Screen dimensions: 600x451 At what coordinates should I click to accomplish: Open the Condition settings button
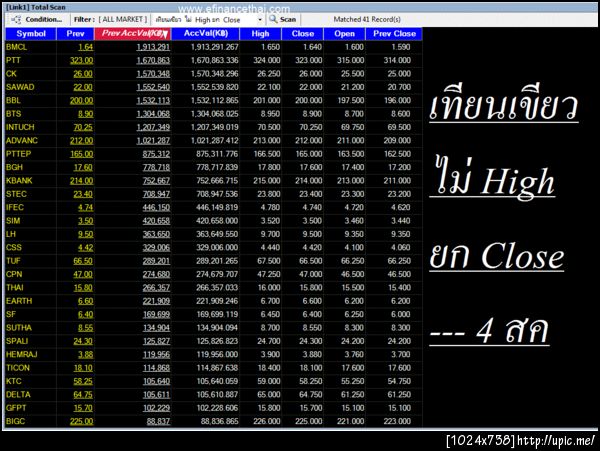tap(37, 20)
